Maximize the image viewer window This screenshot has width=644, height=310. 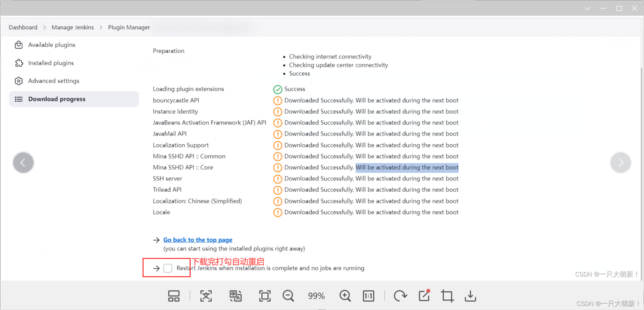coord(619,8)
